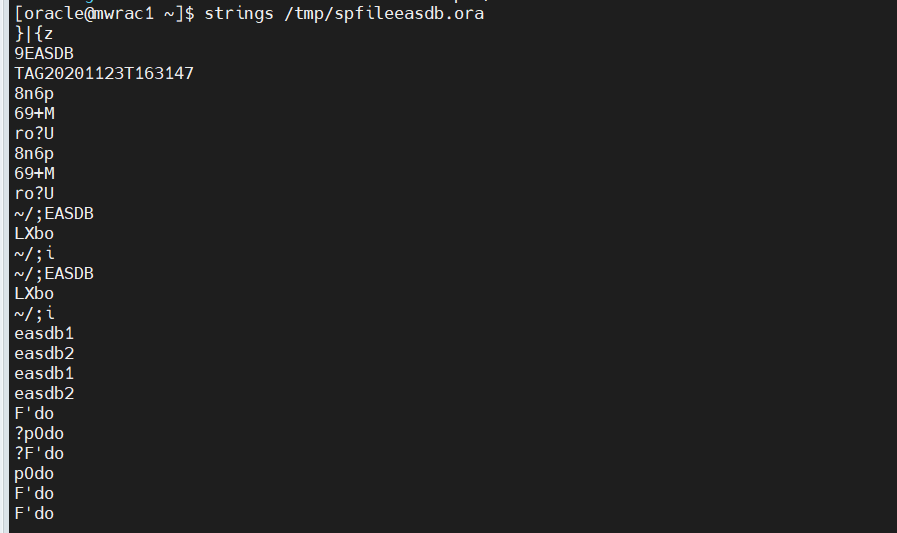Click the last F'do line at bottom

pos(34,514)
